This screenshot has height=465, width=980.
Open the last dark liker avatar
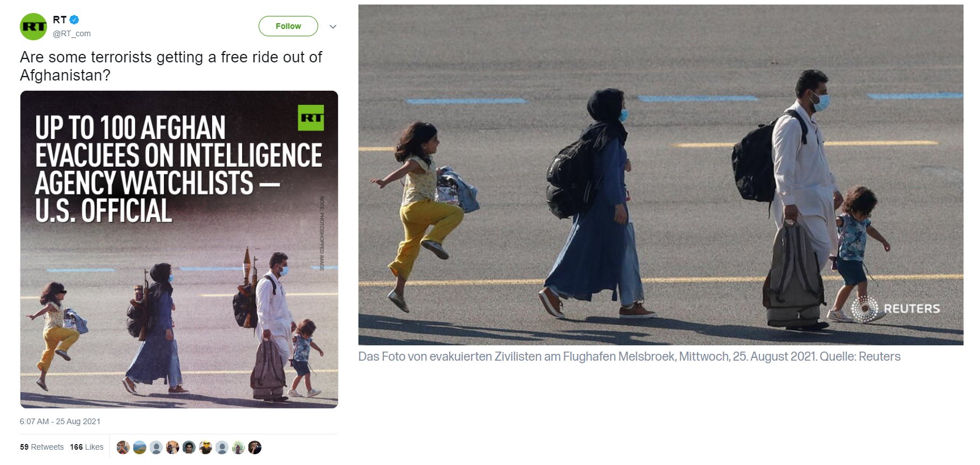click(255, 447)
